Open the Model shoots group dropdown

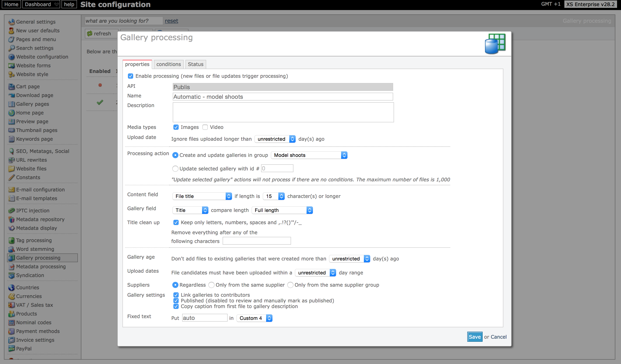coord(309,155)
